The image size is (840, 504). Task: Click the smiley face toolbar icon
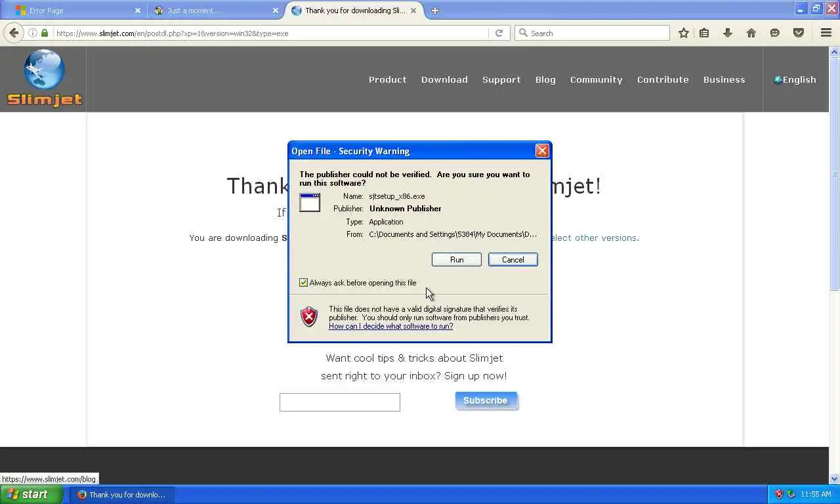pos(775,33)
